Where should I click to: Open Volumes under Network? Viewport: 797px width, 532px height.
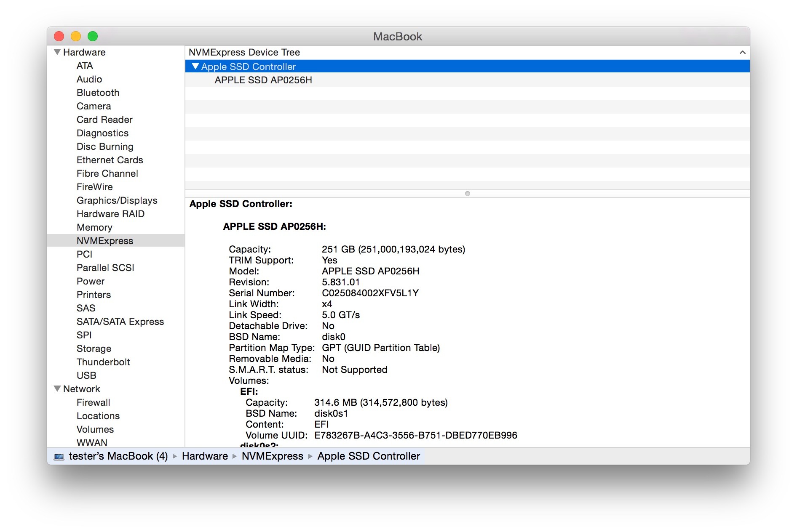[x=95, y=429]
